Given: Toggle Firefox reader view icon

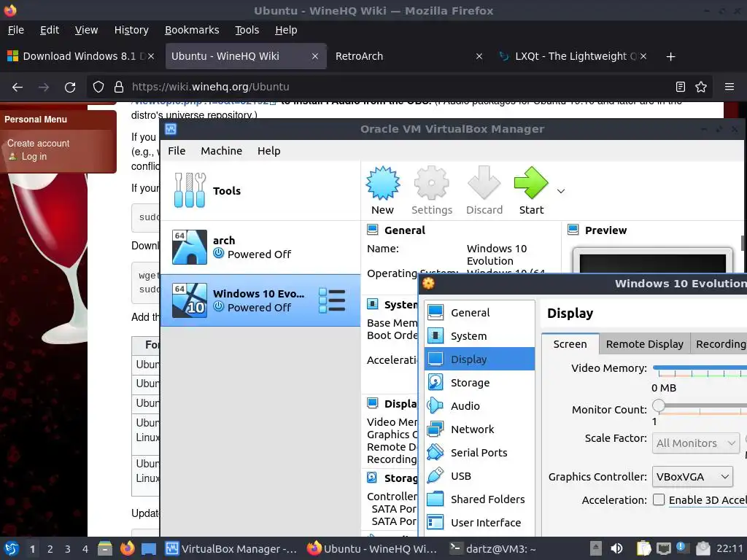Looking at the screenshot, I should click(681, 87).
